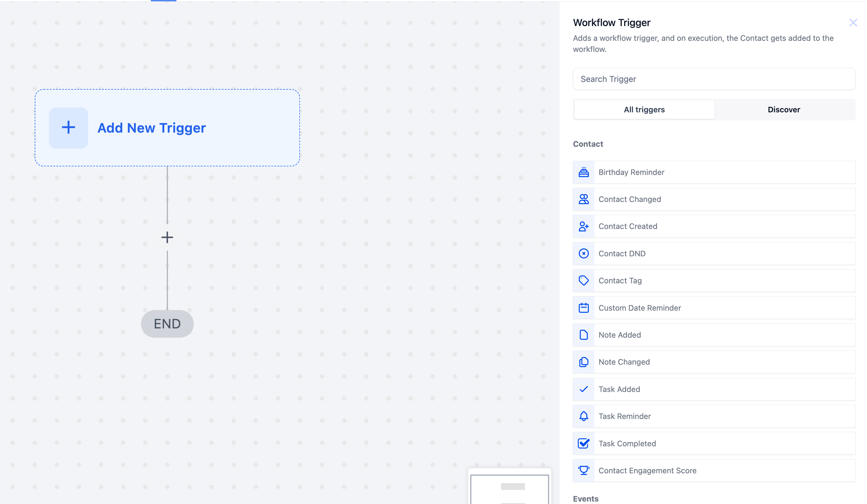Image resolution: width=867 pixels, height=504 pixels.
Task: Choose the Contact Tag trigger text
Action: (x=620, y=281)
